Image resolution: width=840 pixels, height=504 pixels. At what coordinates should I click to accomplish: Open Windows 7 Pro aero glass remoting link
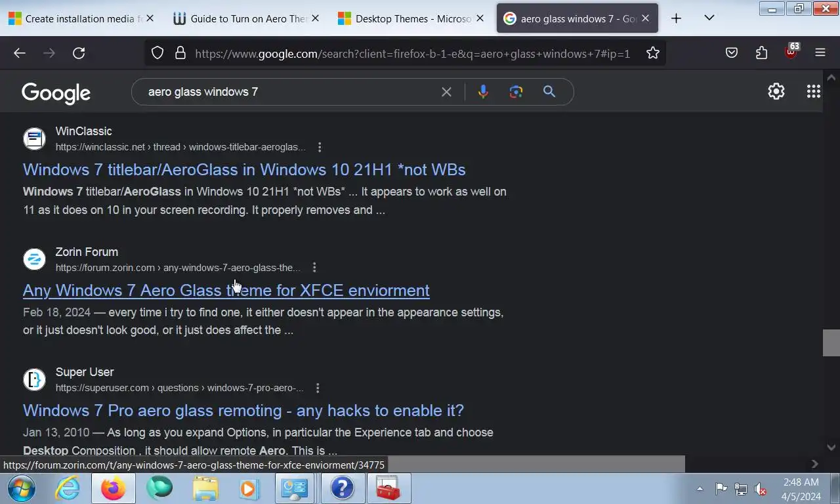coord(243,411)
